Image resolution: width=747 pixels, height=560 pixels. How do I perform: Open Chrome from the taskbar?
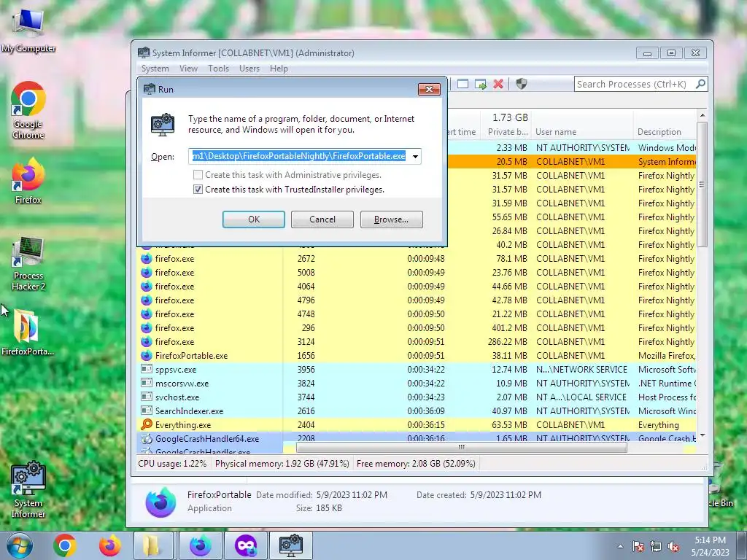(65, 545)
